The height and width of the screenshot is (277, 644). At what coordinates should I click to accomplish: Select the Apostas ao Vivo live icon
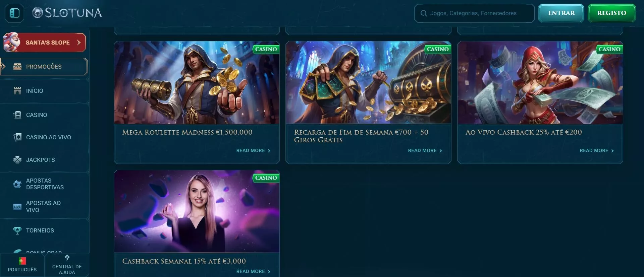point(17,207)
